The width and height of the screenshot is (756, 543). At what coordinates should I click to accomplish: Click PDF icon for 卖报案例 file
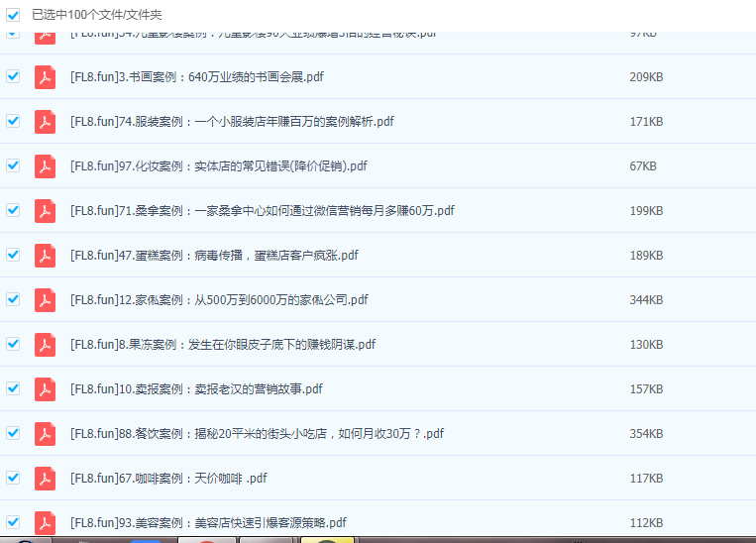45,389
